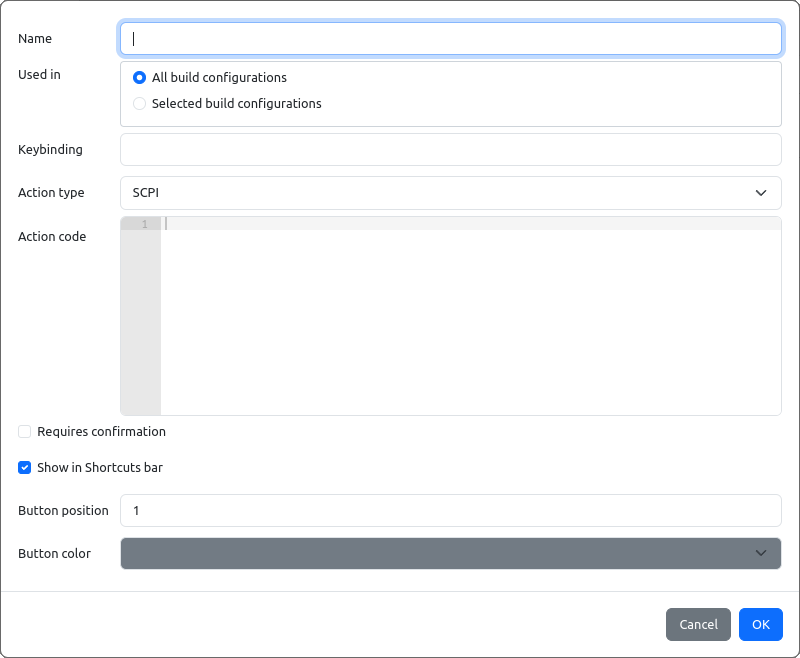Focus the Name text field
The height and width of the screenshot is (658, 800).
451,38
